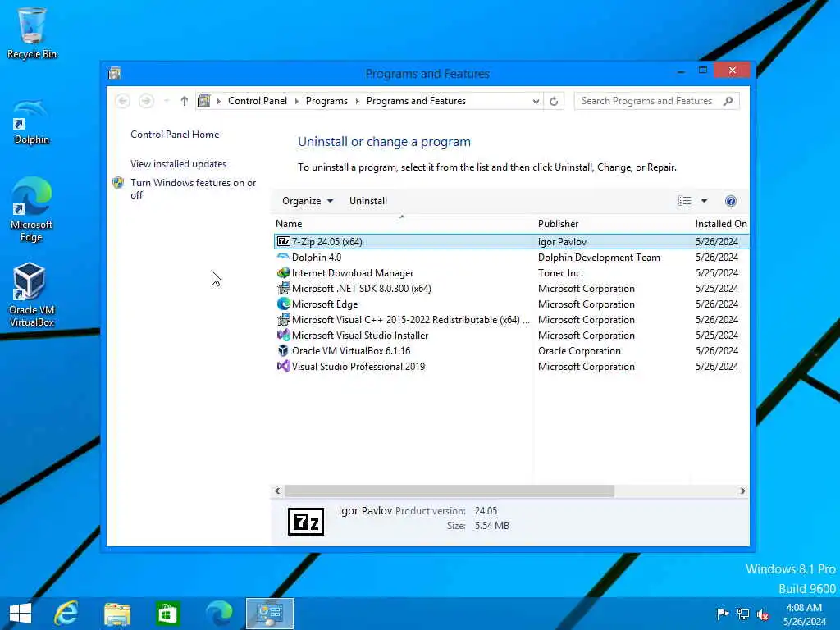Click the Programs breadcrumb

(326, 101)
